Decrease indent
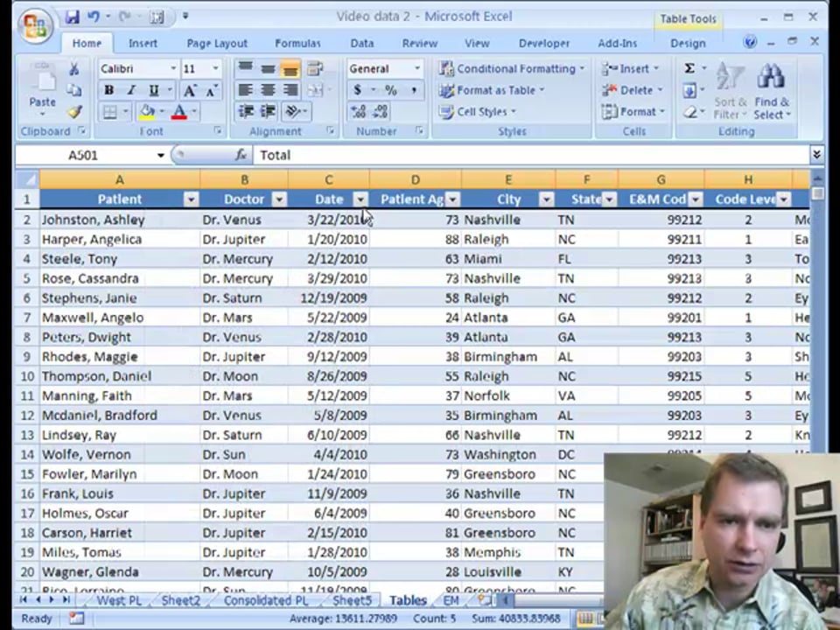Viewport: 840px width, 630px height. (245, 111)
